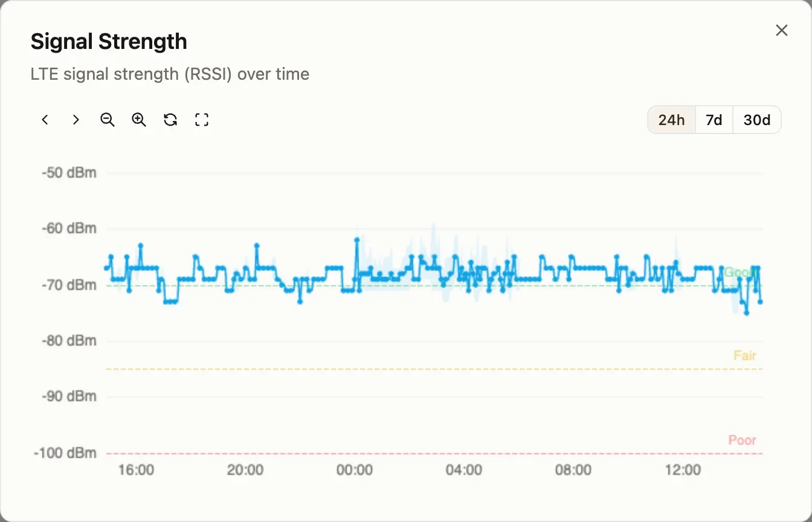This screenshot has width=812, height=522.
Task: Pan chart right with next arrow
Action: tap(76, 120)
